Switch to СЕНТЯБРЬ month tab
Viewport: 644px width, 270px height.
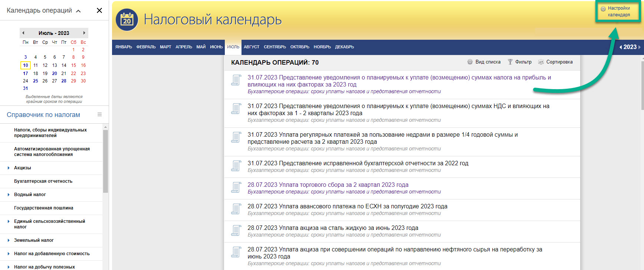(275, 47)
